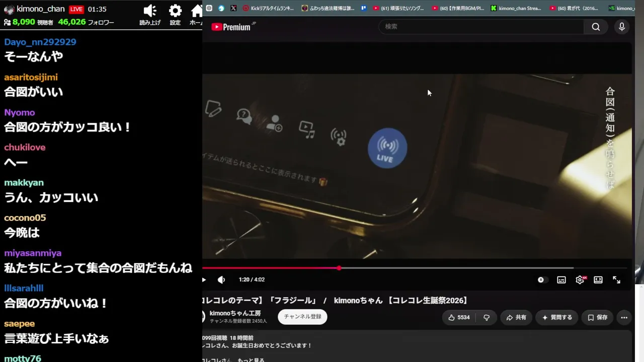Click chat username saepee
The width and height of the screenshot is (644, 362).
pos(20,323)
